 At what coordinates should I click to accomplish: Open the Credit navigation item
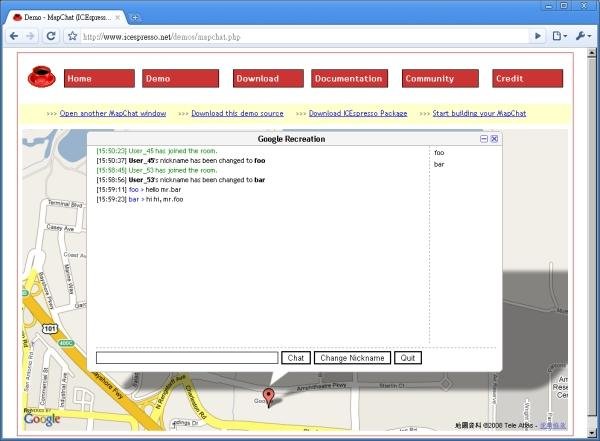tap(527, 78)
